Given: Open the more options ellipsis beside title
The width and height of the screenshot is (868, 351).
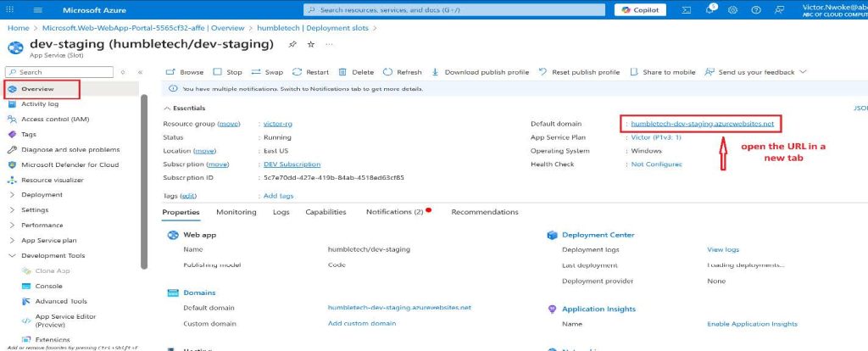Looking at the screenshot, I should click(x=330, y=44).
